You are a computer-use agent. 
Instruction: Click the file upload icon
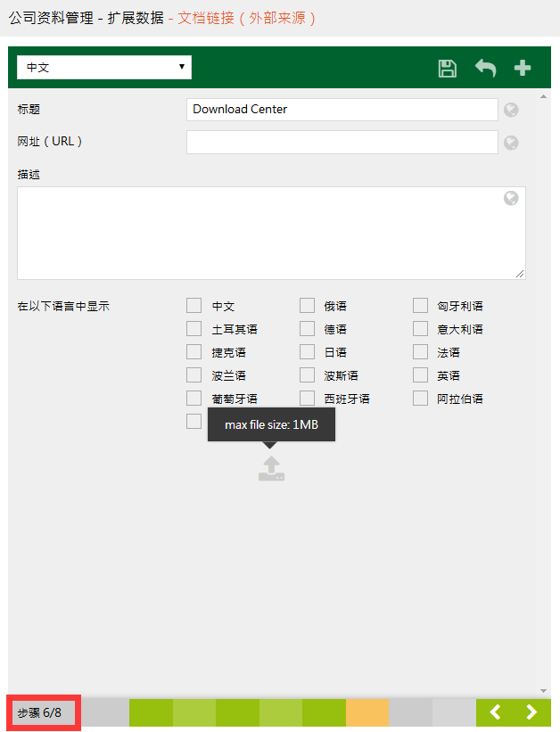pyautogui.click(x=271, y=468)
